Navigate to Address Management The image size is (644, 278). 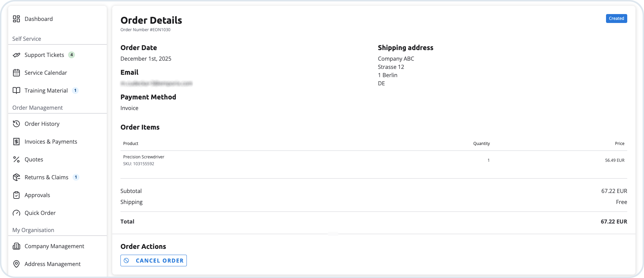pos(52,264)
